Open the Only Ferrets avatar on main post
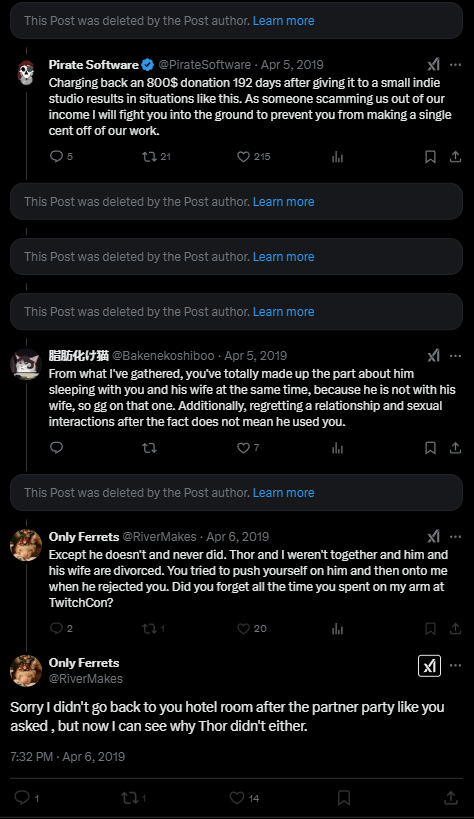Screen dimensions: 474x819 (26, 671)
